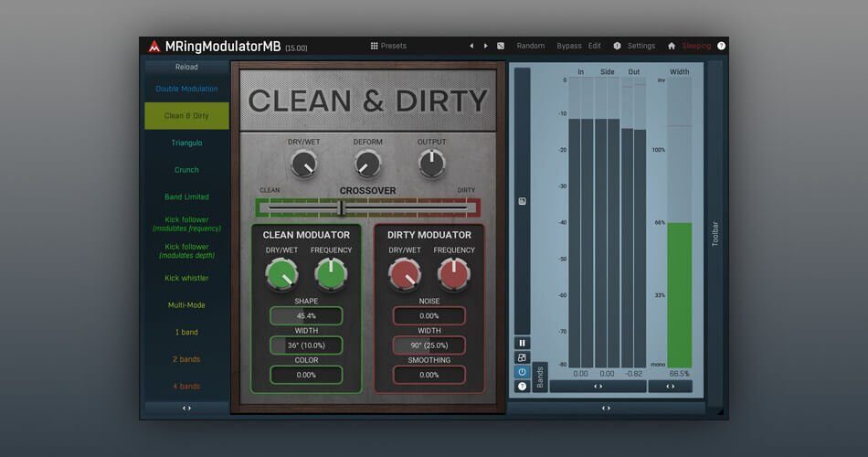Image resolution: width=868 pixels, height=457 pixels.
Task: Click the home icon in top bar
Action: point(672,46)
